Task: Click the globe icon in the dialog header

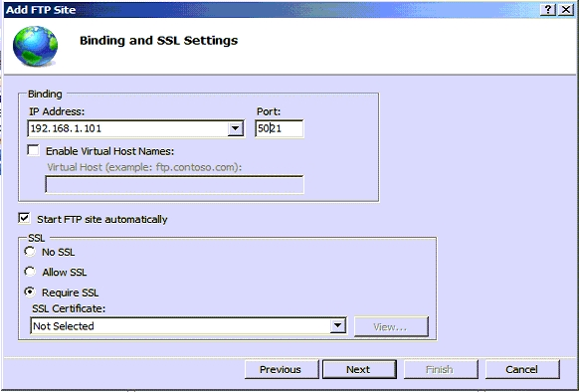Action: [35, 46]
